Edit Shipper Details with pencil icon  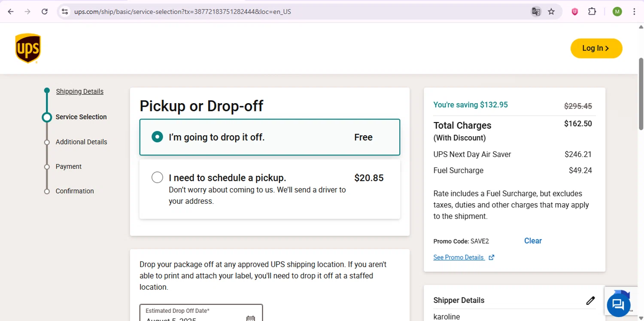pyautogui.click(x=590, y=300)
